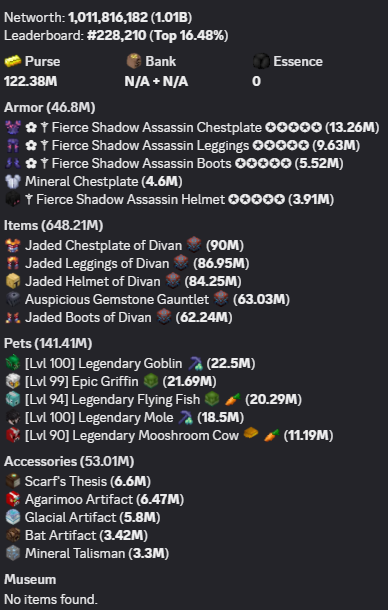Click the Glacial Artifact icon
Image resolution: width=388 pixels, height=610 pixels.
pyautogui.click(x=13, y=517)
